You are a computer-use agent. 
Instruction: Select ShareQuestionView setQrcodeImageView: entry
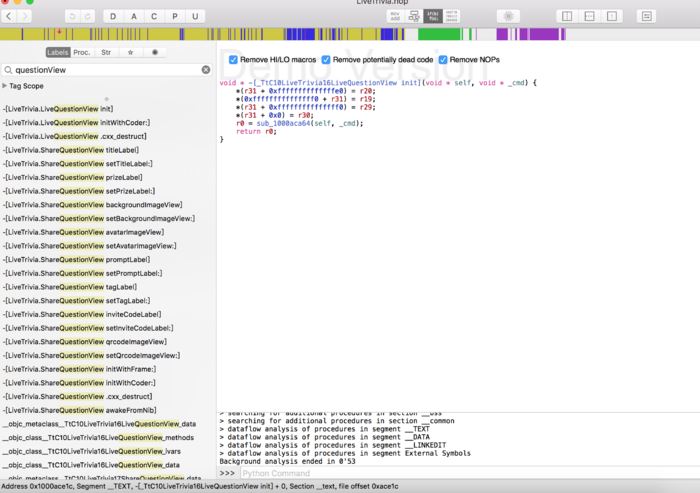click(x=92, y=355)
